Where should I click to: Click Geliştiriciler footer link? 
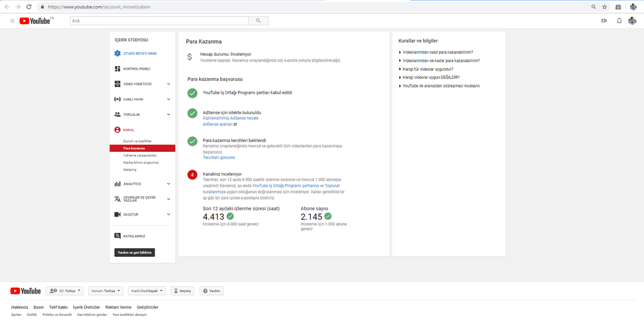pos(148,307)
